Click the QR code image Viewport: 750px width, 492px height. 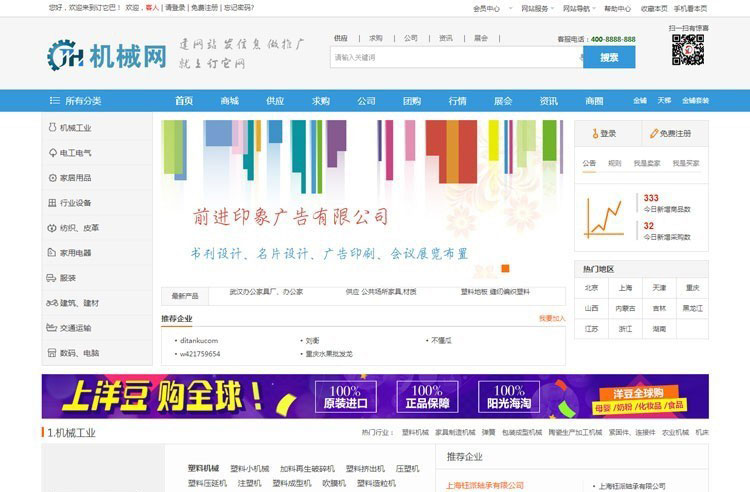pos(688,49)
